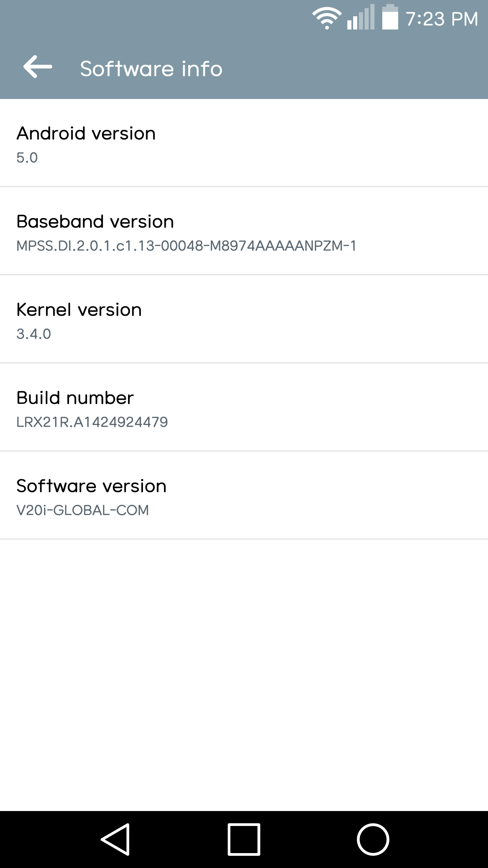488x868 pixels.
Task: Select the Android version entry
Action: 244,144
